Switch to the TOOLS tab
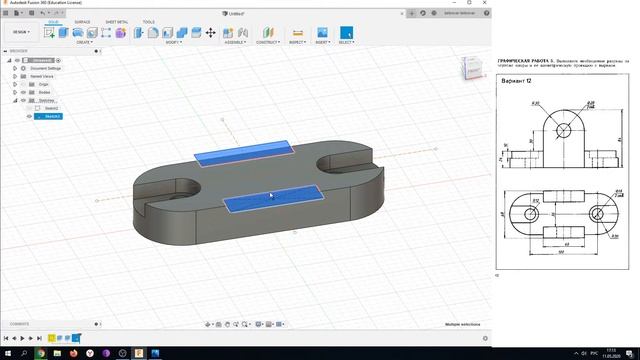This screenshot has width=640, height=360. point(149,22)
